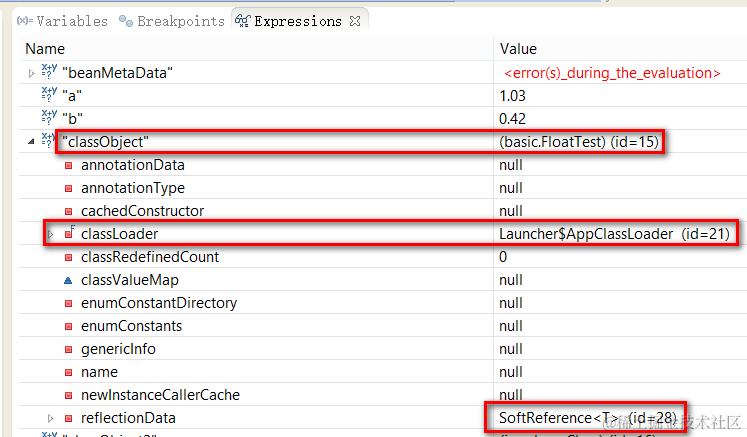Click final field icon beside classLoader
Screen dimensions: 747x437
coord(70,233)
